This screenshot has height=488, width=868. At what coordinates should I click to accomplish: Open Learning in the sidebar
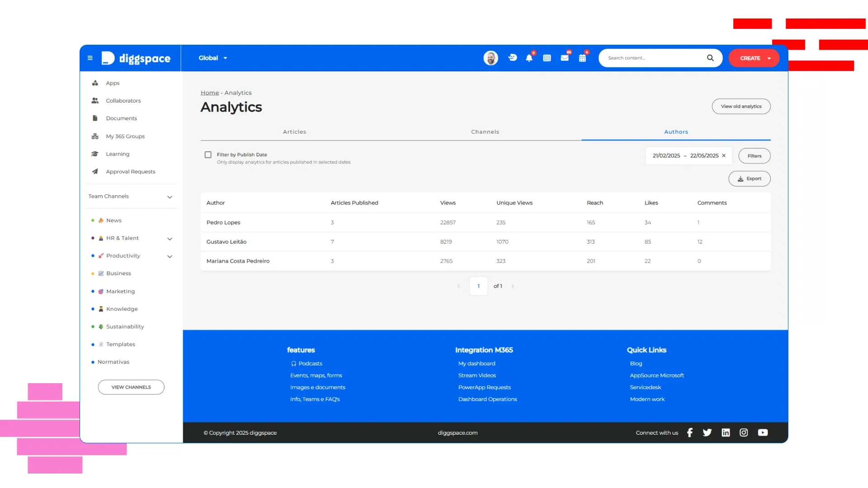pos(118,154)
